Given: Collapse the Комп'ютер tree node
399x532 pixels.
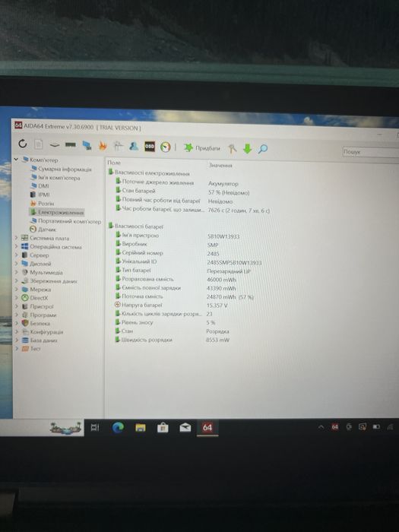Looking at the screenshot, I should coord(16,159).
